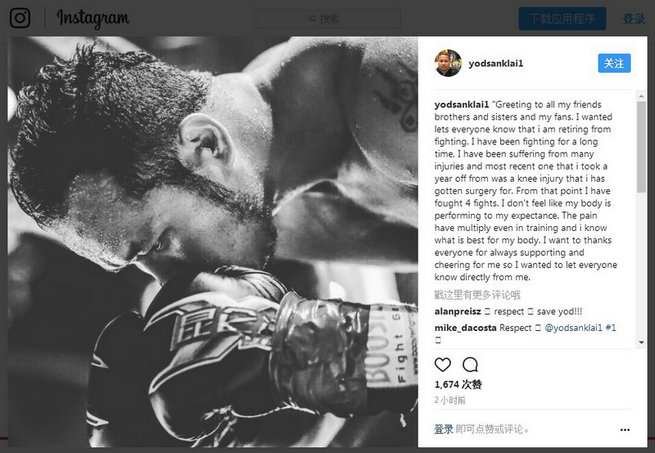Viewport: 655px width, 453px height.
Task: Click scrollbar up arrow in comments
Action: pyautogui.click(x=641, y=97)
